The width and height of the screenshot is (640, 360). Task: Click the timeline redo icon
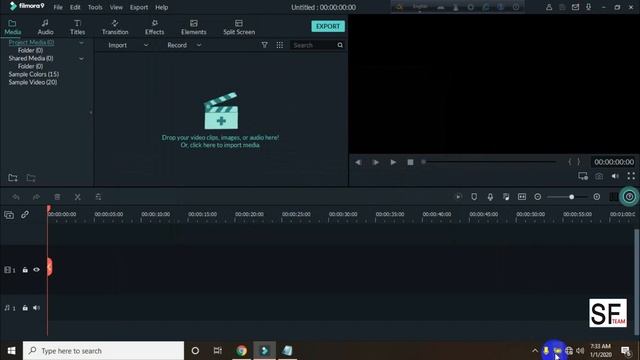[36, 197]
